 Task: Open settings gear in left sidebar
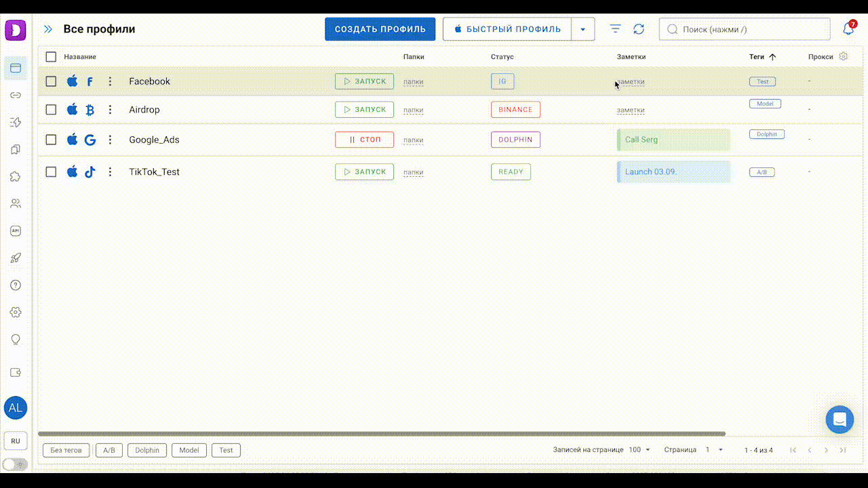click(16, 312)
